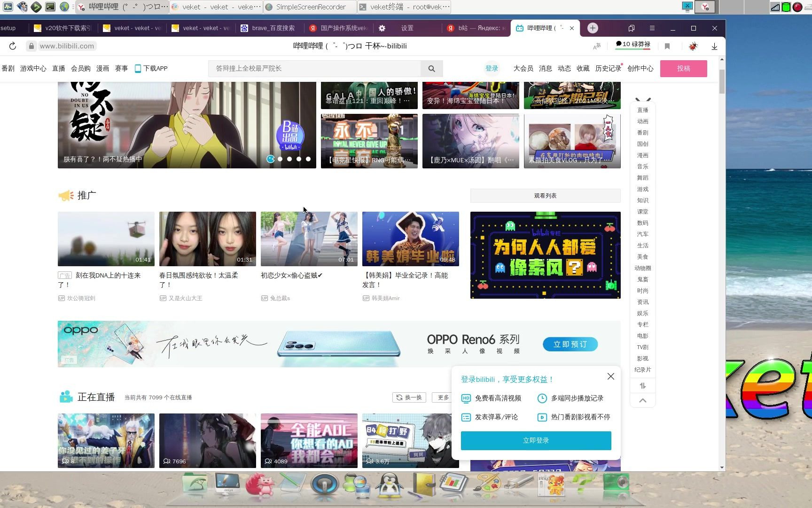The height and width of the screenshot is (508, 812).
Task: Click the sort arrows icon in side panel
Action: point(642,386)
